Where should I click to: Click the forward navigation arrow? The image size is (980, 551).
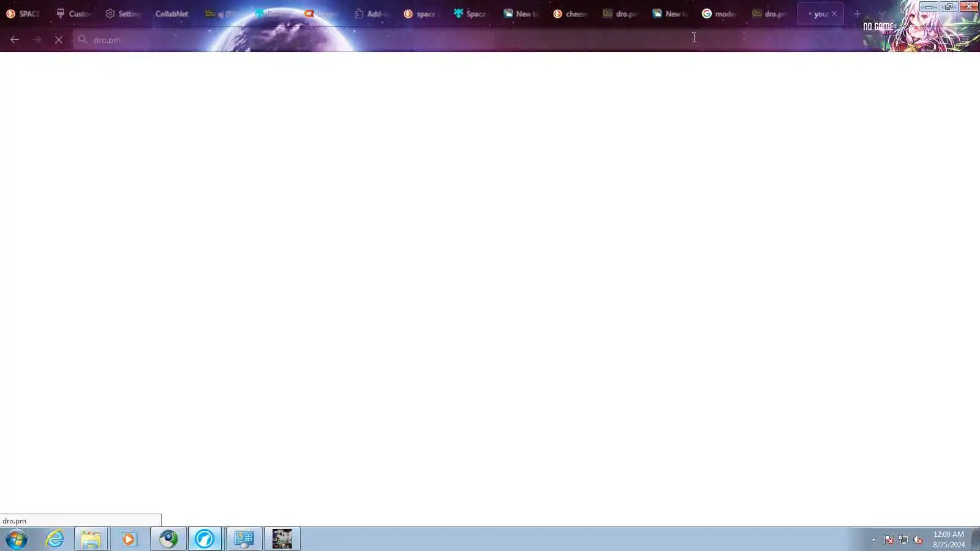(x=37, y=40)
